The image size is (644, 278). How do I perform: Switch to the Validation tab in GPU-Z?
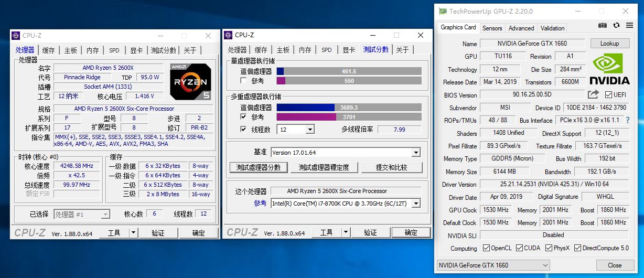(x=553, y=28)
